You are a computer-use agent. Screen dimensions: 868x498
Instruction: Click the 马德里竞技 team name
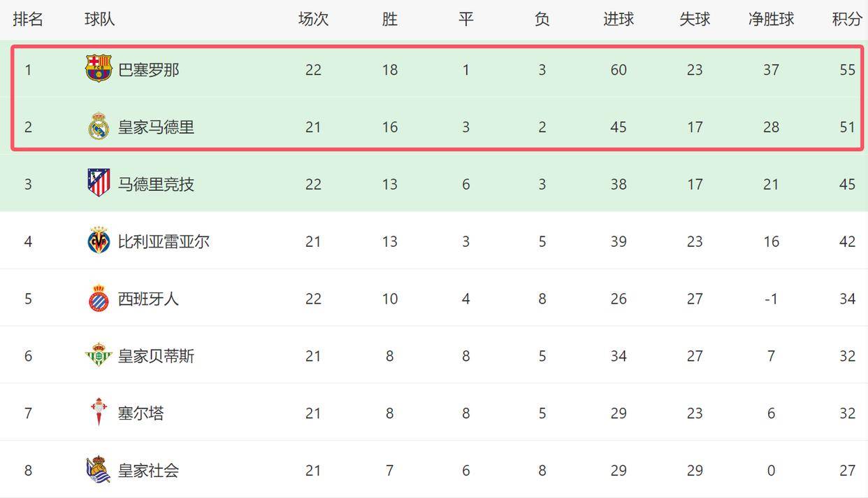click(156, 185)
